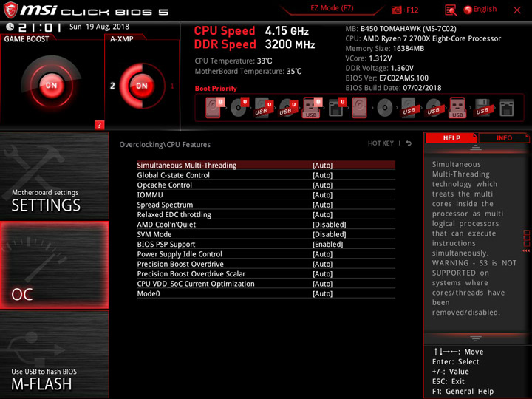The height and width of the screenshot is (399, 532).
Task: Click the Overclocking\CPU Features breadcrumb
Action: tap(165, 145)
